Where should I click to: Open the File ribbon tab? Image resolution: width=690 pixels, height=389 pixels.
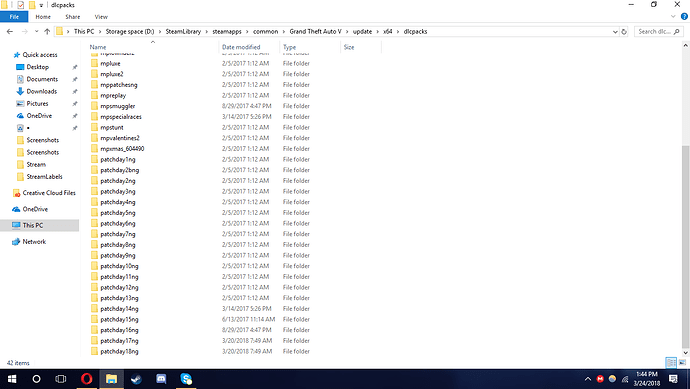click(14, 17)
